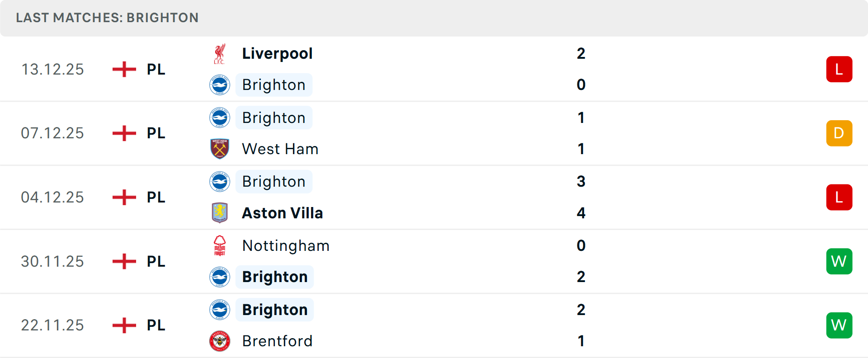
Task: Click the PL league label for 07.12.25
Action: tap(156, 133)
